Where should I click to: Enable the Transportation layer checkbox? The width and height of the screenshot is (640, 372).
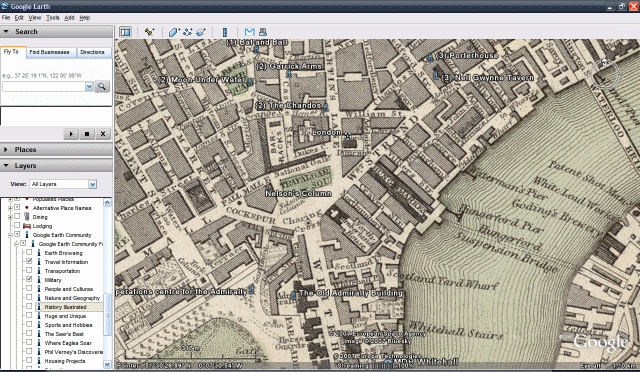tap(29, 270)
